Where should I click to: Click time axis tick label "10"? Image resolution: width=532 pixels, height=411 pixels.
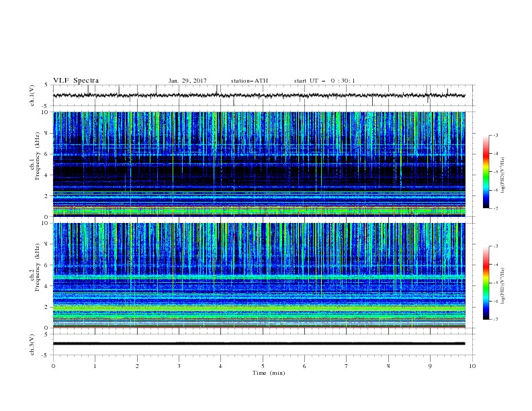click(x=472, y=366)
